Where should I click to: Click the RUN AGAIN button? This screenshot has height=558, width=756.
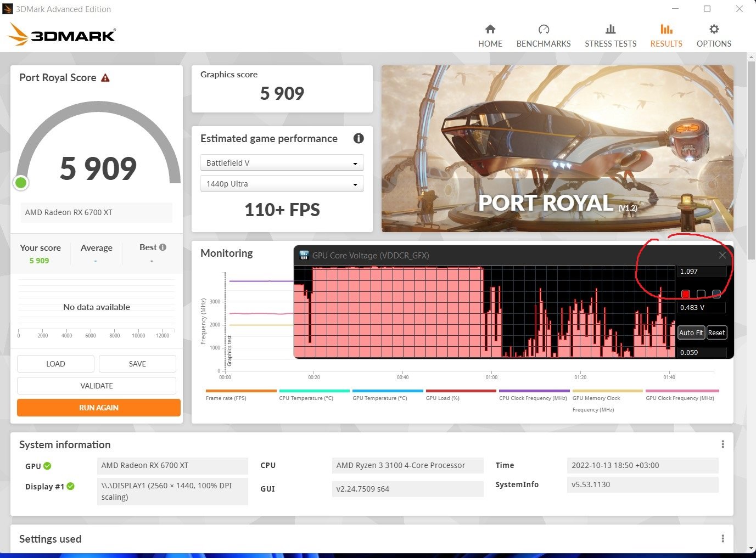[x=99, y=408]
